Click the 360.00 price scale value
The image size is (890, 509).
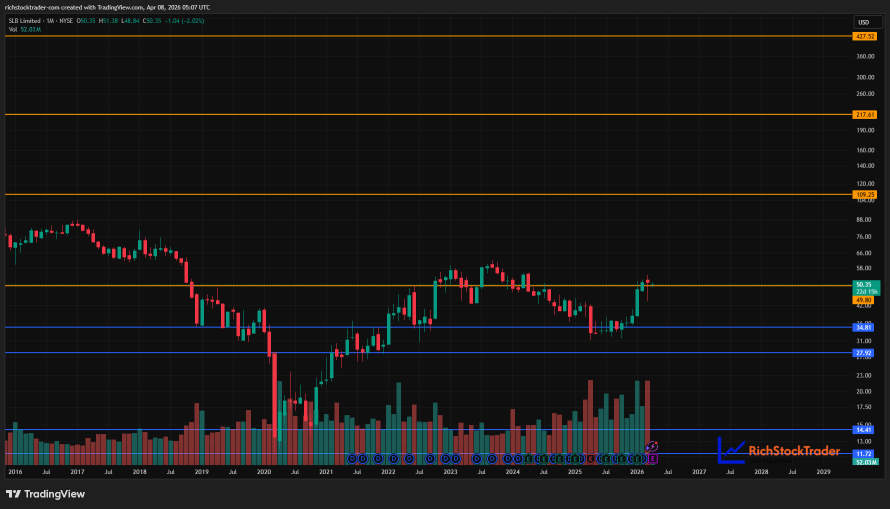coord(865,57)
